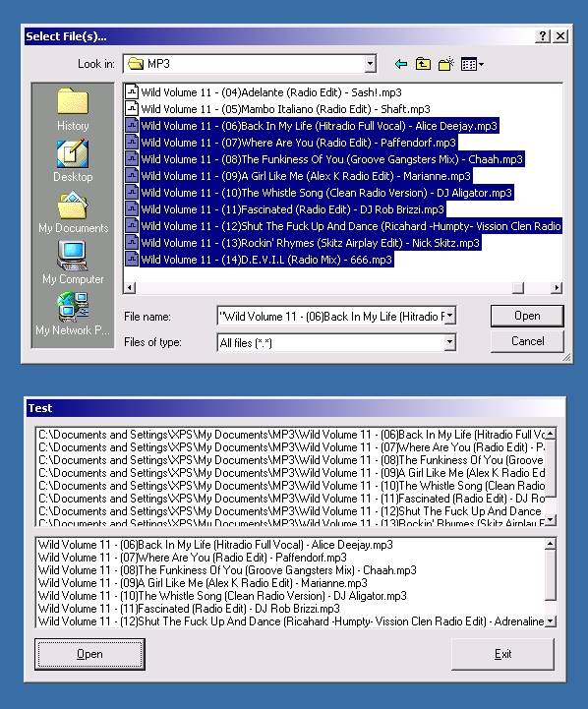Expand the Look in folder dropdown
This screenshot has height=709, width=588.
(x=370, y=64)
